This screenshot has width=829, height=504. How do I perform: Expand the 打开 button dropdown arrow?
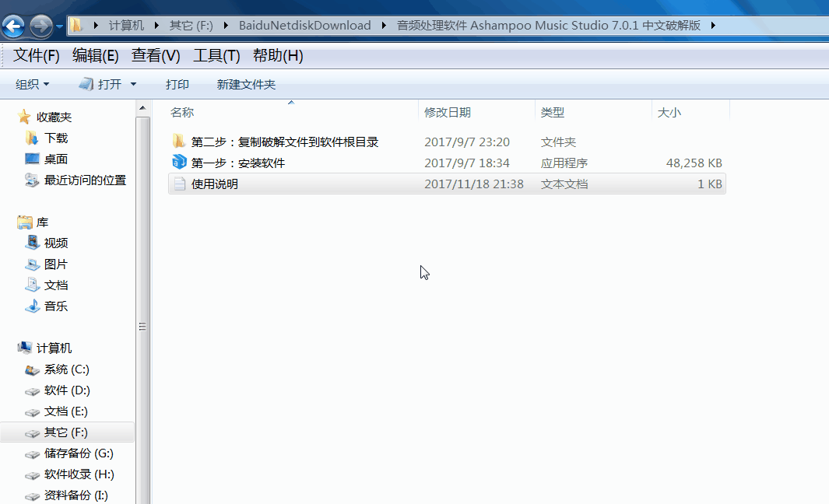click(x=133, y=85)
